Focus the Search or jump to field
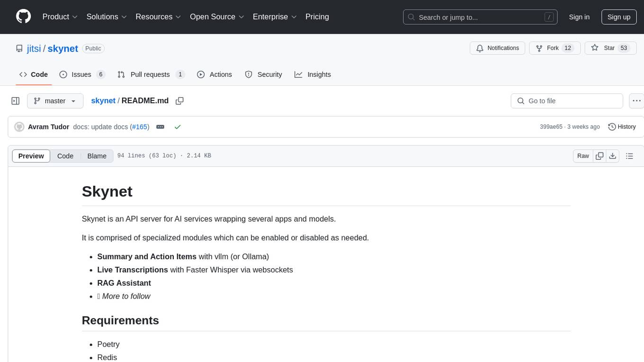 click(x=480, y=17)
